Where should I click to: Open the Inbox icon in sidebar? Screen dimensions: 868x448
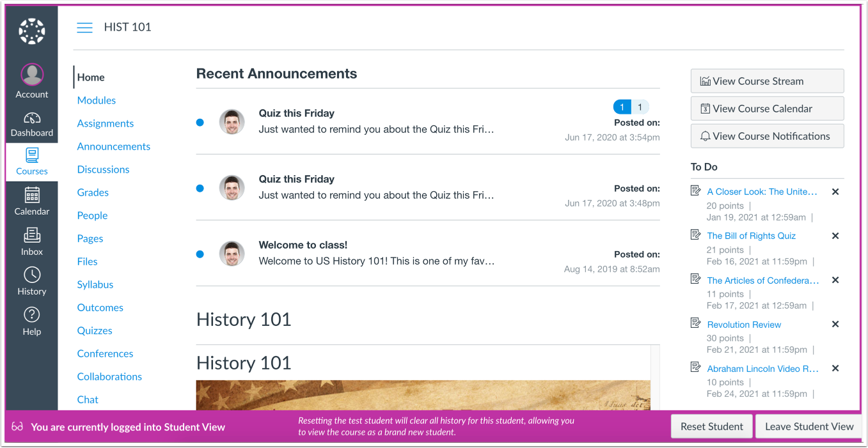32,235
